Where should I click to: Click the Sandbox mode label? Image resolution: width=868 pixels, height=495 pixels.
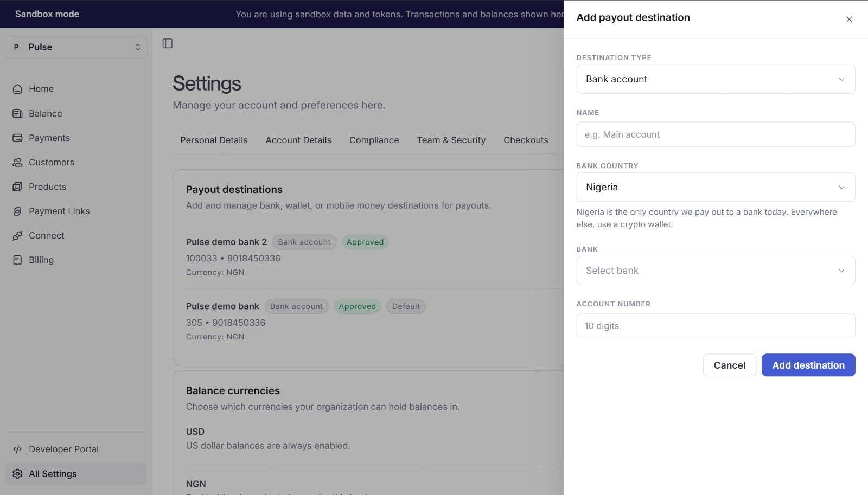pos(47,14)
